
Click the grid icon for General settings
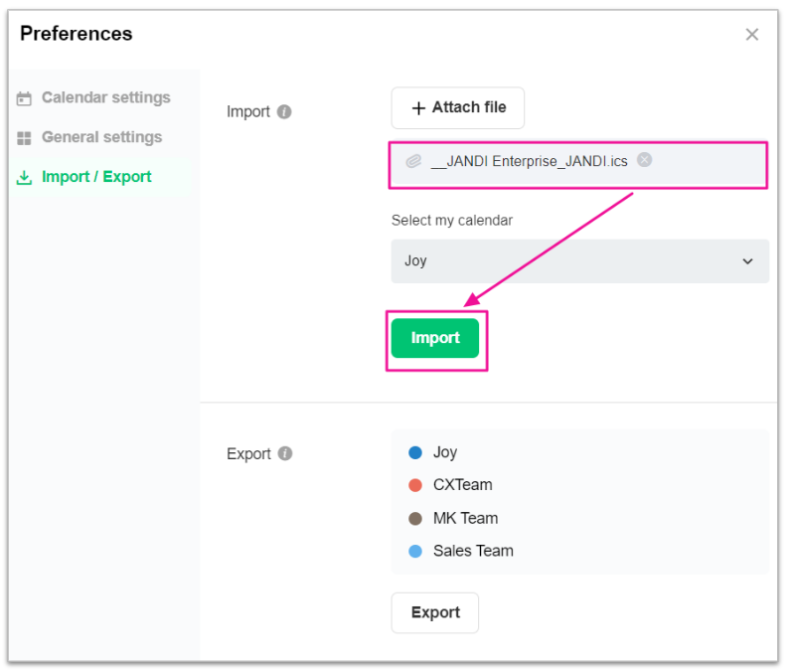tap(25, 138)
